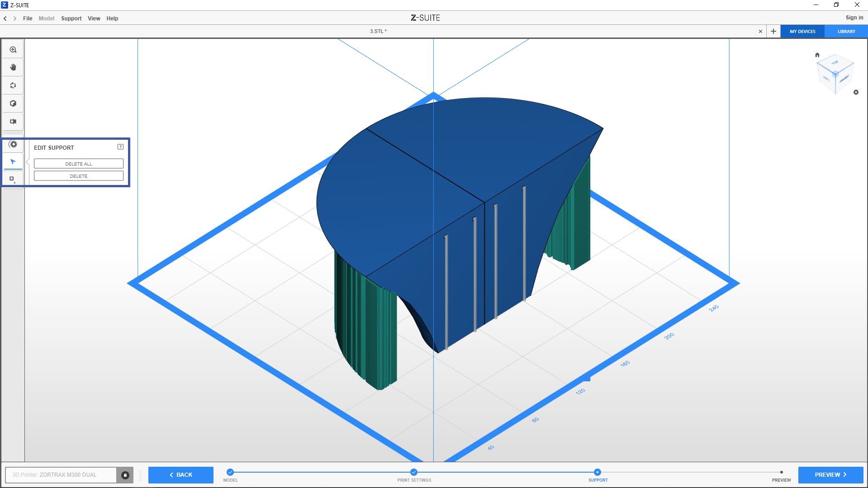
Task: Click the Preview button
Action: click(830, 475)
